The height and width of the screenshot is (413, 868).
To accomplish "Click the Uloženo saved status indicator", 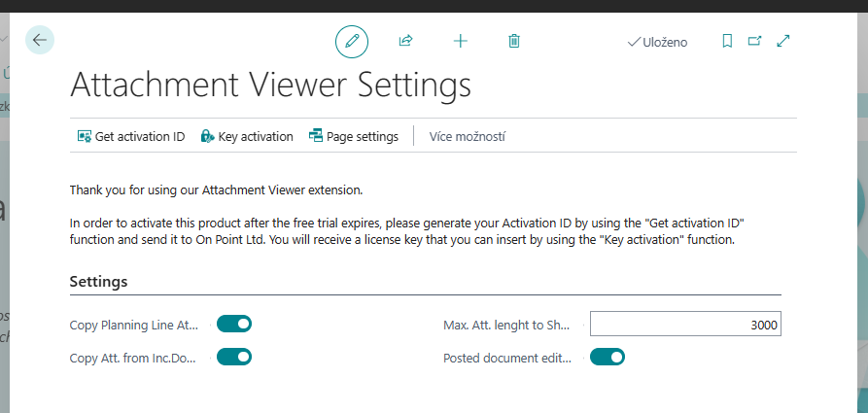I will [658, 42].
